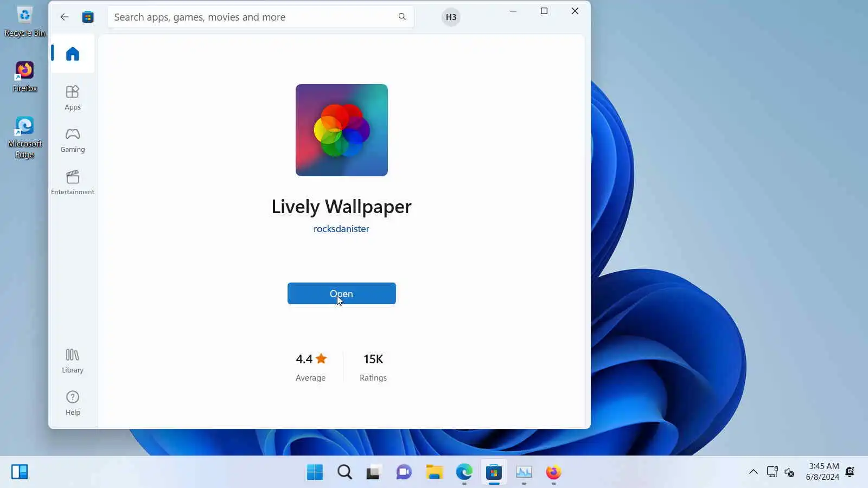The image size is (868, 488).
Task: Select the Firefox desktop shortcut
Action: click(25, 76)
